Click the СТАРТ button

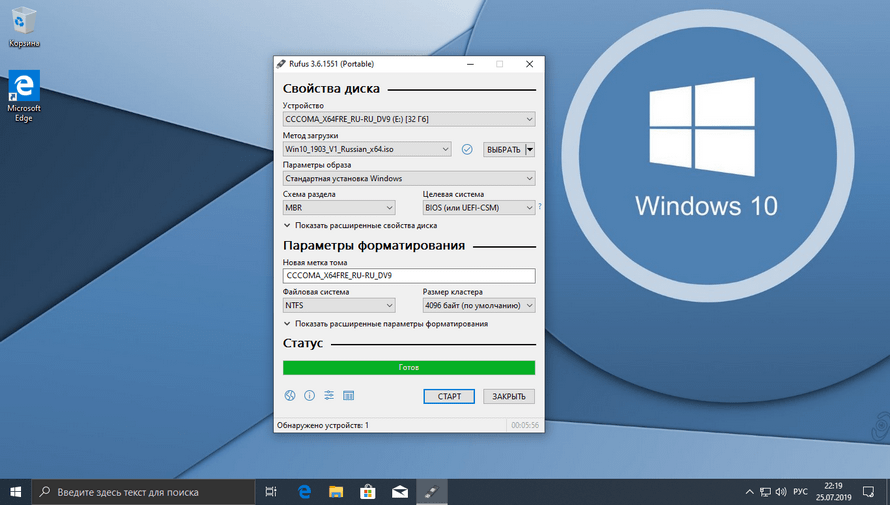(x=449, y=396)
